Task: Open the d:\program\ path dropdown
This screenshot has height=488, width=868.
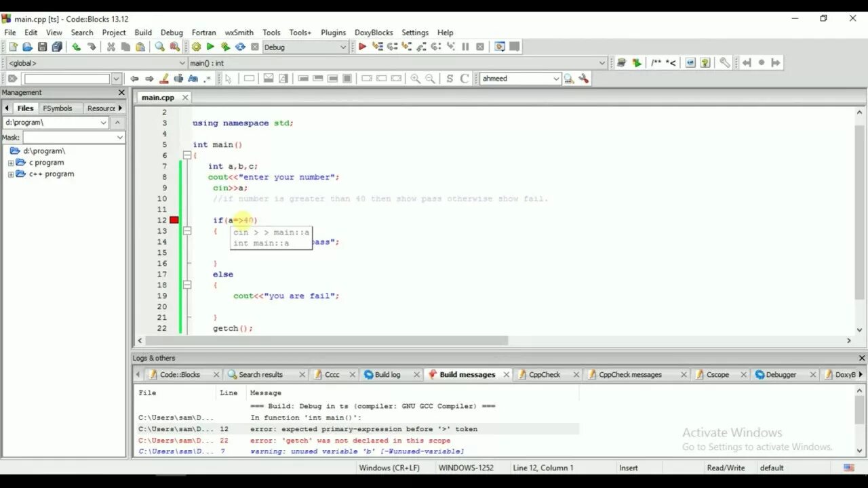Action: 103,123
